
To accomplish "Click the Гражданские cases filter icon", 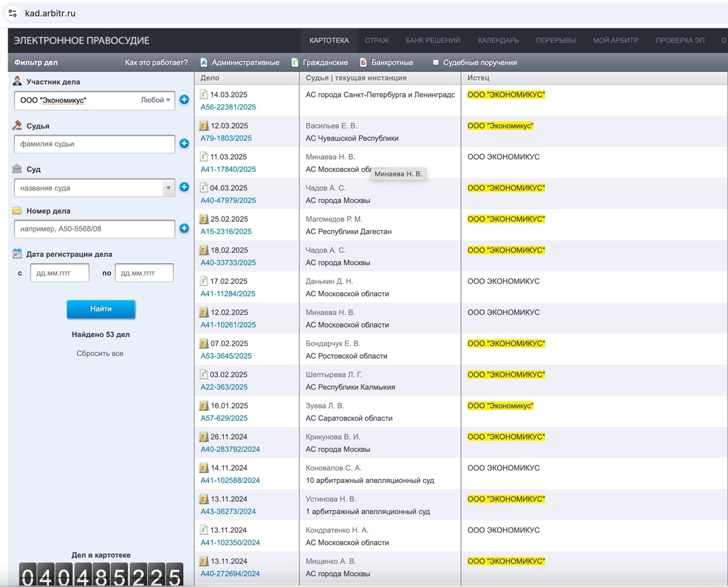I will (x=295, y=63).
